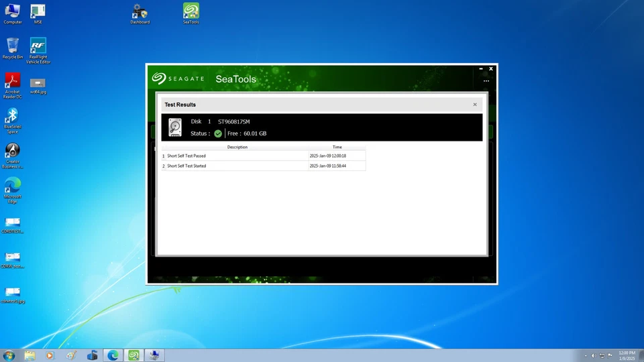This screenshot has height=362, width=644.
Task: Click the green status checkmark icon
Action: pos(218,133)
